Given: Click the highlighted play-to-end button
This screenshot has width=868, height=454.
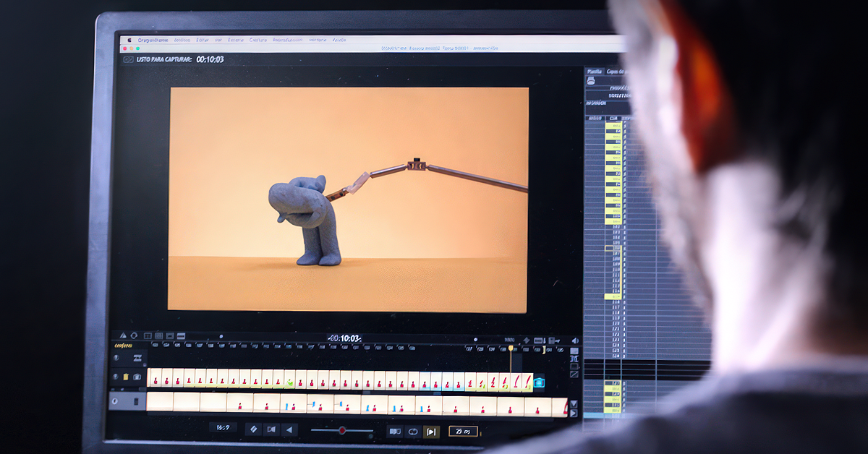Looking at the screenshot, I should 431,432.
